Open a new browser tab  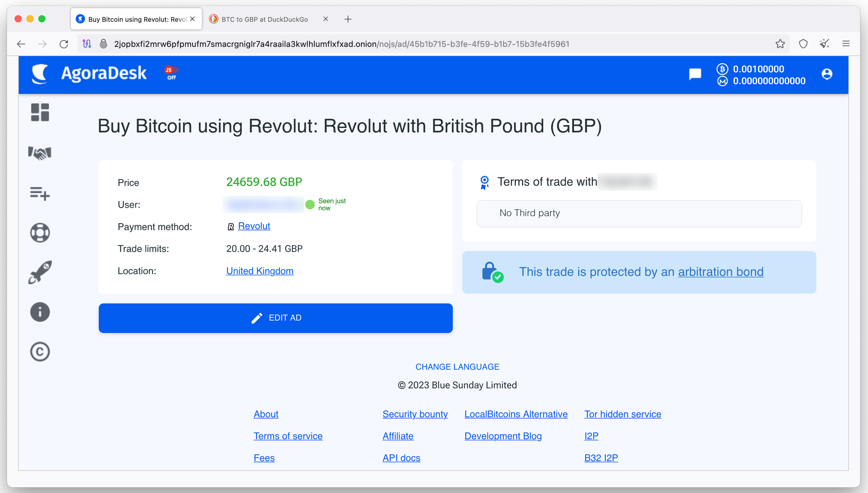pyautogui.click(x=348, y=19)
